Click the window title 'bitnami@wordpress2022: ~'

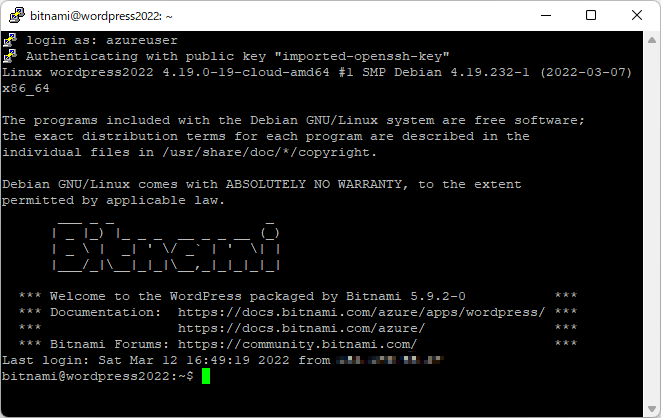coord(101,16)
